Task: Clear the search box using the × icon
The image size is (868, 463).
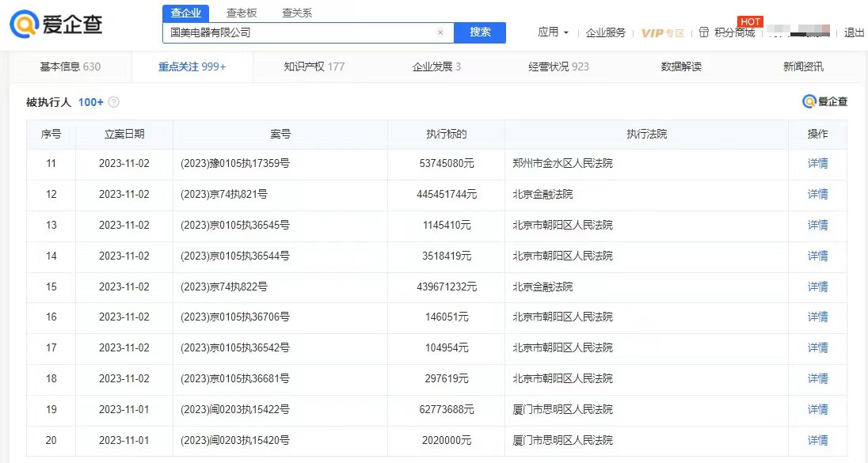Action: point(440,32)
